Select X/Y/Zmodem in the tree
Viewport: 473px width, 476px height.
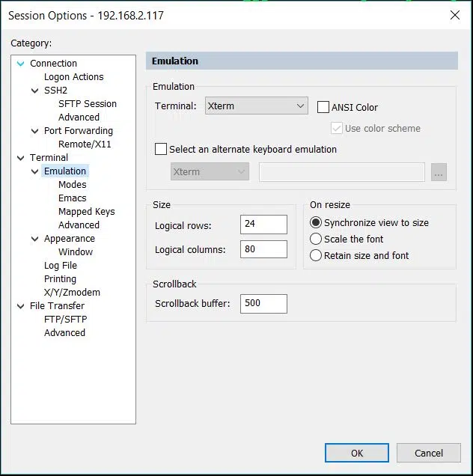(x=72, y=293)
